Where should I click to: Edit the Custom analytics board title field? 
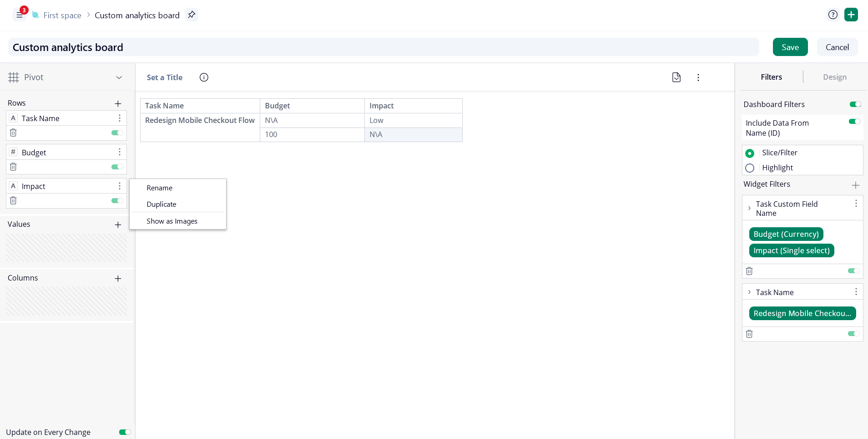(384, 47)
